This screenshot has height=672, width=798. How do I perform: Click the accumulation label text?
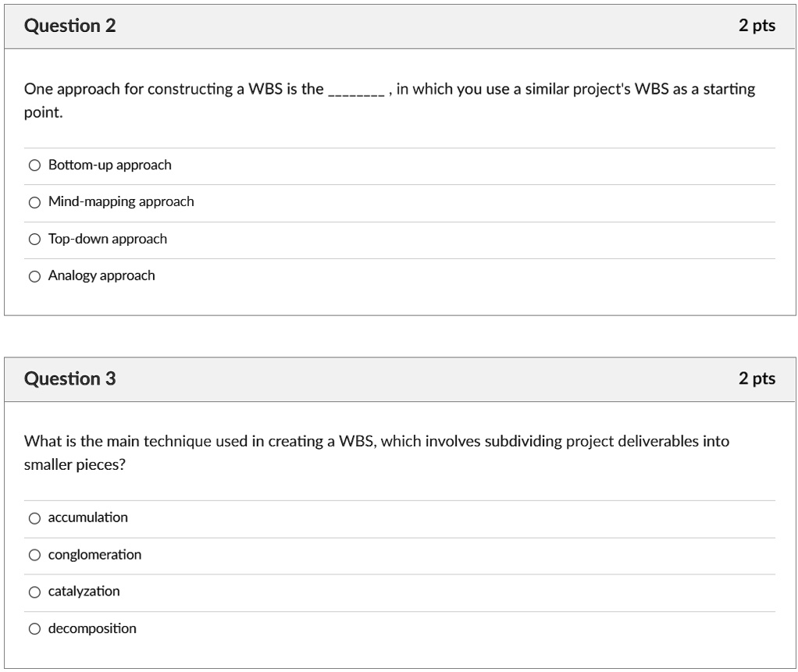[x=87, y=517]
